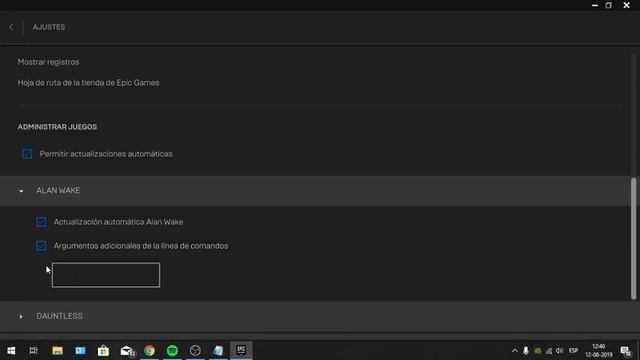Image resolution: width=640 pixels, height=360 pixels.
Task: Open File Explorer from the taskbar
Action: click(57, 351)
